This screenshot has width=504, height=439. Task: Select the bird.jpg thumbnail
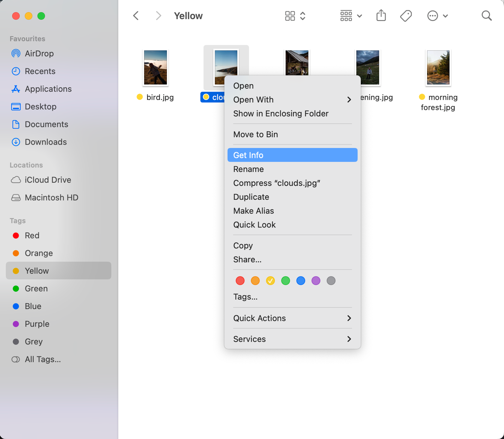click(155, 67)
